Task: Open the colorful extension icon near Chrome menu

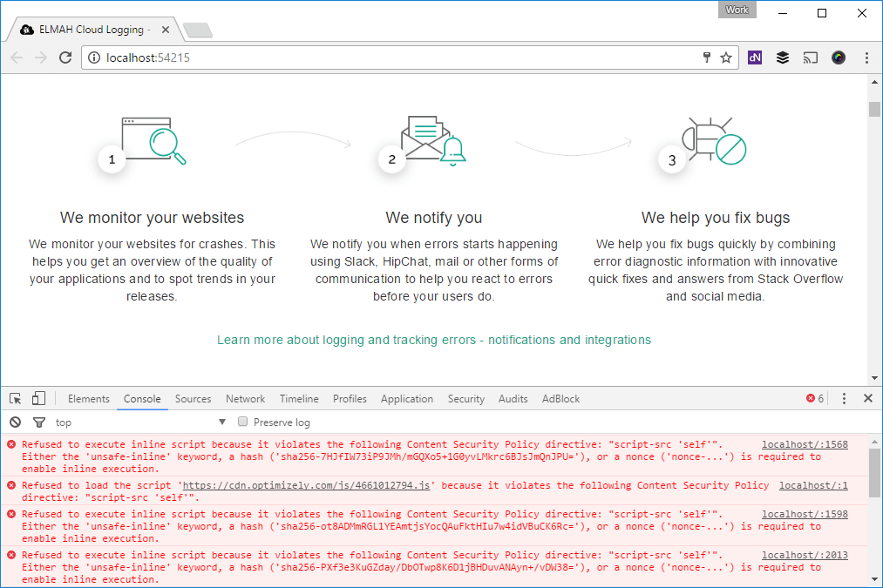Action: (x=838, y=57)
